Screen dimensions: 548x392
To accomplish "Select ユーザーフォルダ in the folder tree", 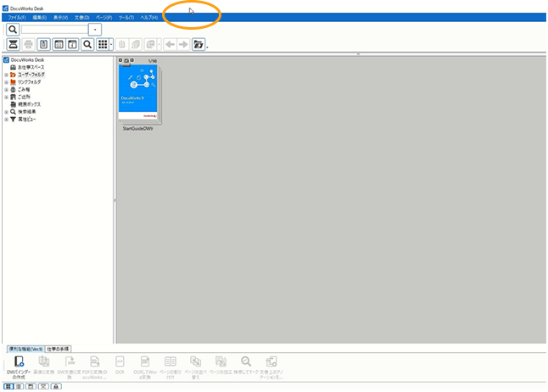I will click(31, 75).
